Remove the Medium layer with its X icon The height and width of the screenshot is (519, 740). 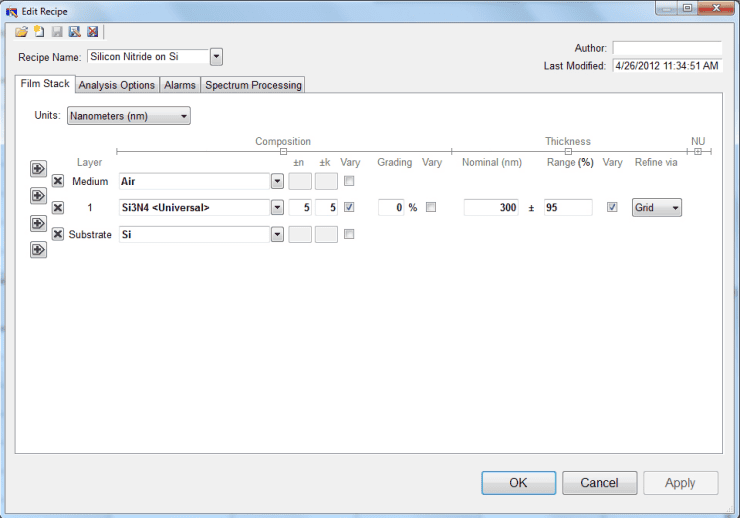pos(58,182)
